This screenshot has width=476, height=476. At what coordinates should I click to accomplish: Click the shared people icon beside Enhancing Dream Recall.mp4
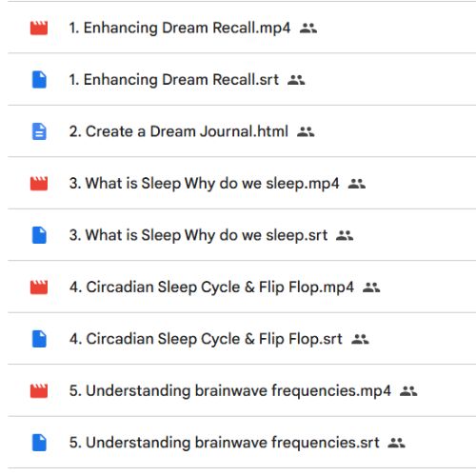click(x=308, y=29)
